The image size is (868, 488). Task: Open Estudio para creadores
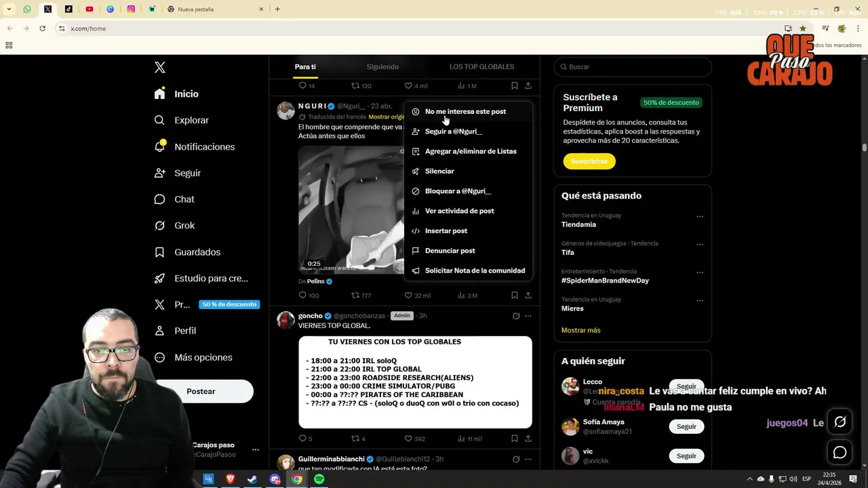pyautogui.click(x=201, y=279)
